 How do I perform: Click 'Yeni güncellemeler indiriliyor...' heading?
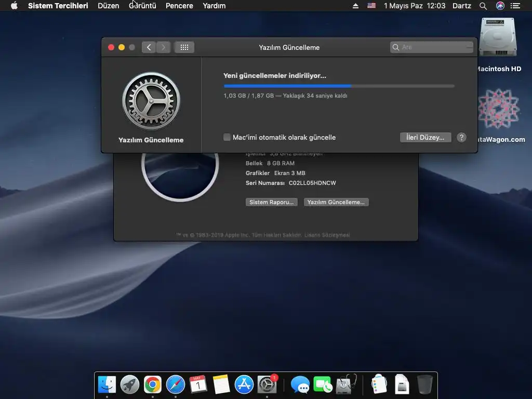pyautogui.click(x=274, y=76)
